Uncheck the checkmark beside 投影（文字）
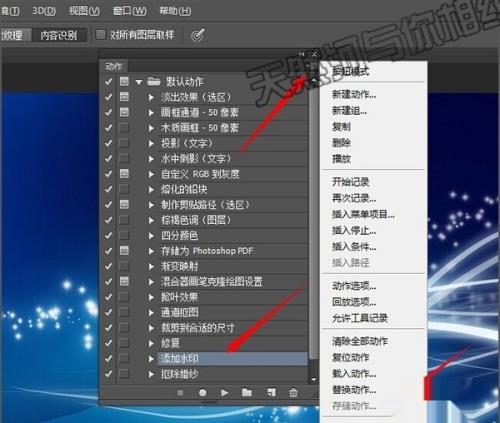Screen dimensions: 500x423 click(x=108, y=143)
